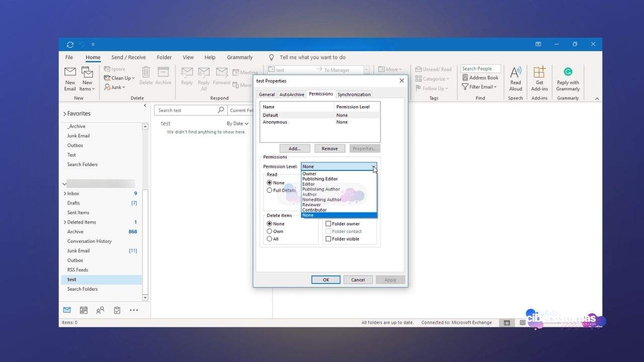Click the search magnifier icon

[221, 110]
